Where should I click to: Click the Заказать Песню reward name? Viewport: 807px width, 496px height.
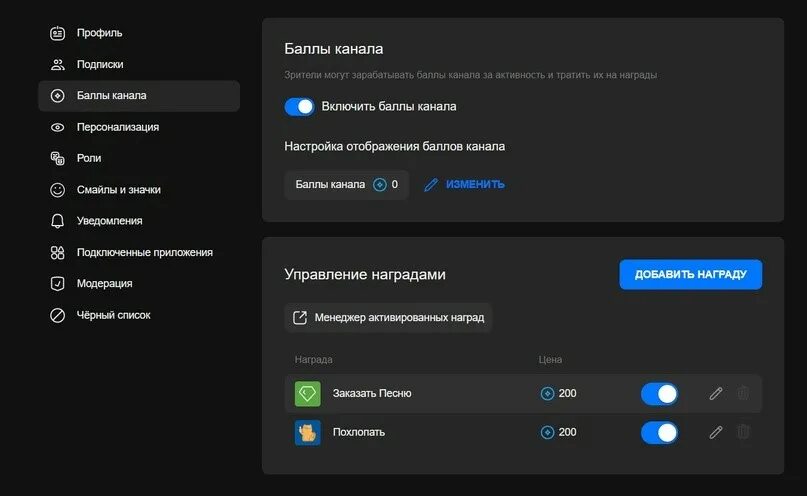coord(372,393)
